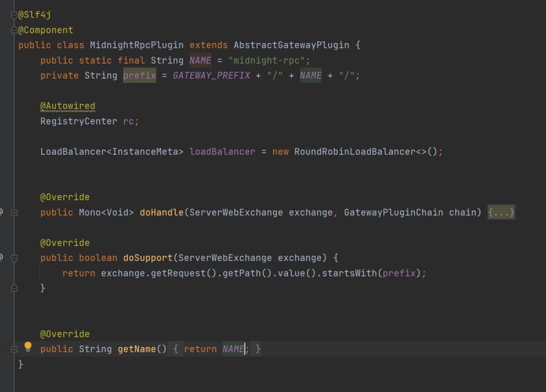Click the getRequest() call
The width and height of the screenshot is (546, 392).
pos(184,273)
